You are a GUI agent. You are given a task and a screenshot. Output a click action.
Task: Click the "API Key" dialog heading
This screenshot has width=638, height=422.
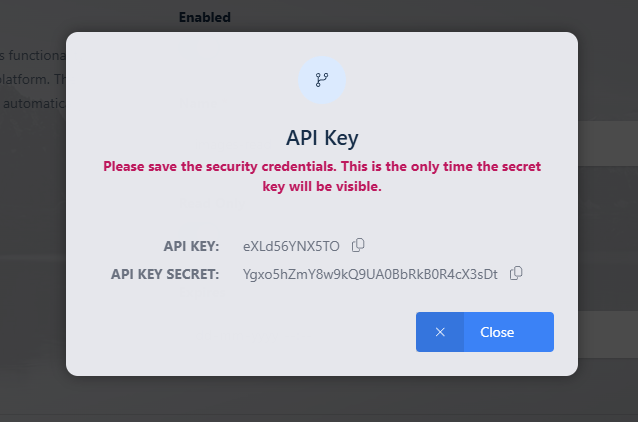tap(322, 136)
